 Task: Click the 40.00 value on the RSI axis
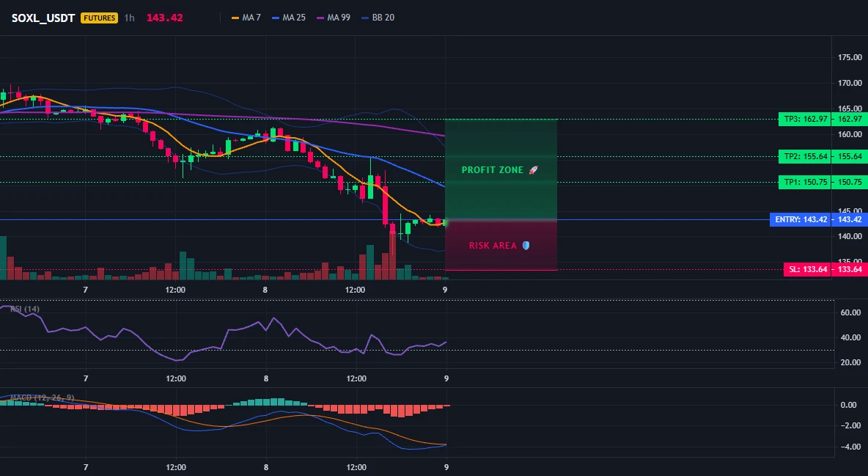850,337
